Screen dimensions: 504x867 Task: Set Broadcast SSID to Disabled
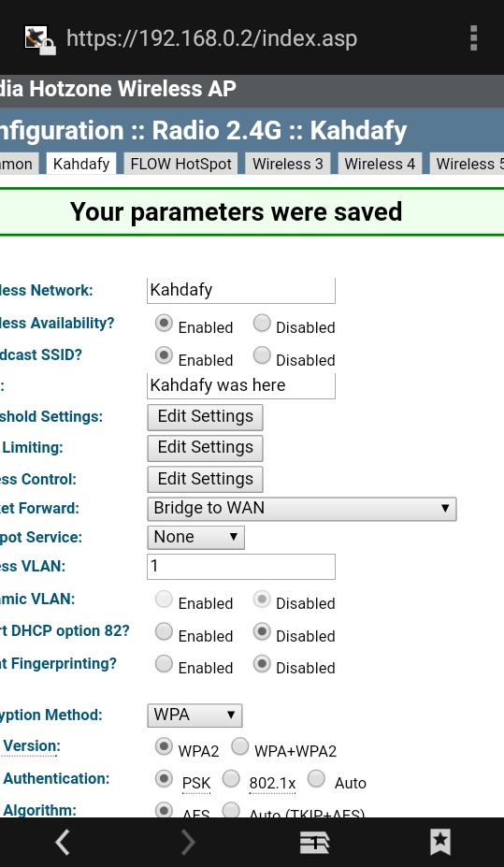tap(262, 355)
